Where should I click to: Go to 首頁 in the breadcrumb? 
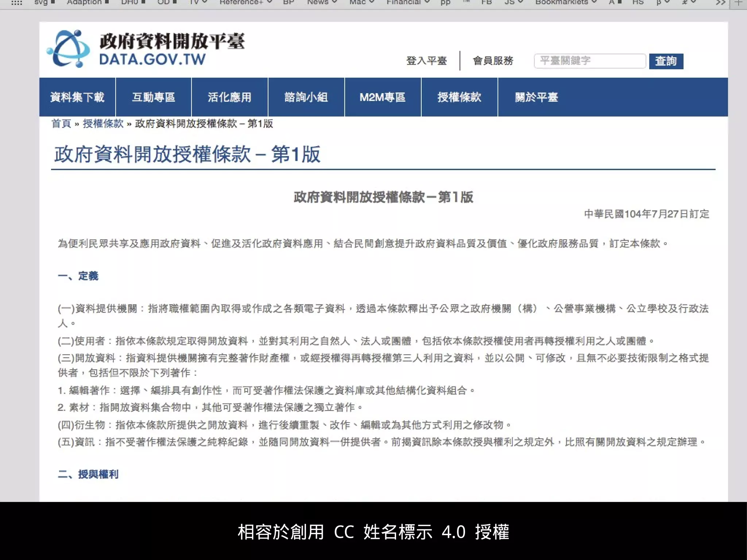tap(61, 124)
